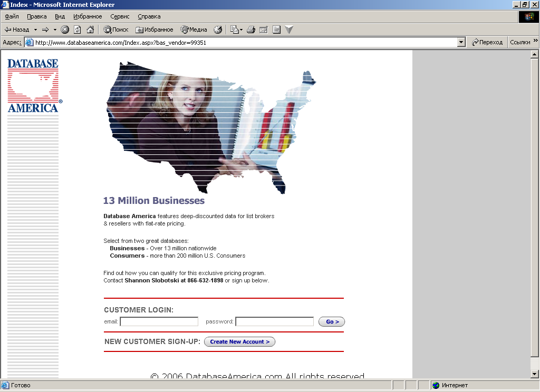
Task: Click the address bar URL field
Action: (x=245, y=42)
